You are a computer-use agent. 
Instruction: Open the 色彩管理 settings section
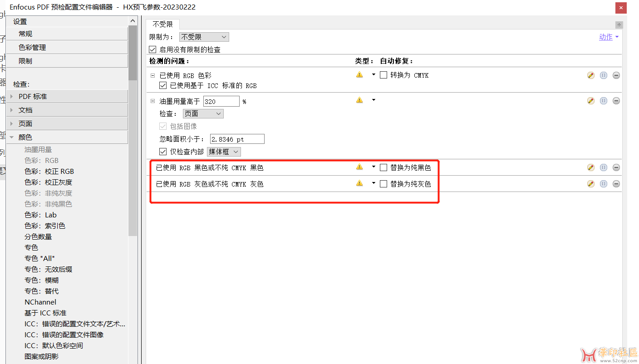(x=67, y=48)
